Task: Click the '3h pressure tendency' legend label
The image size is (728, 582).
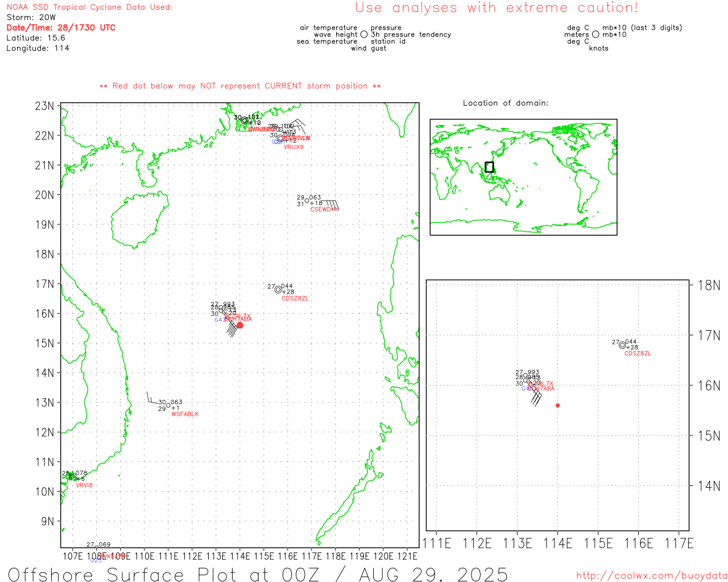Action: [x=411, y=35]
